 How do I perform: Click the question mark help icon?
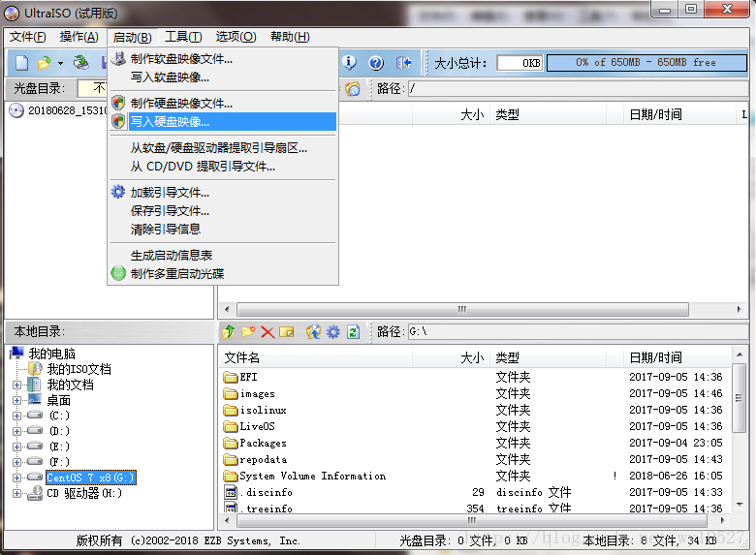[376, 63]
